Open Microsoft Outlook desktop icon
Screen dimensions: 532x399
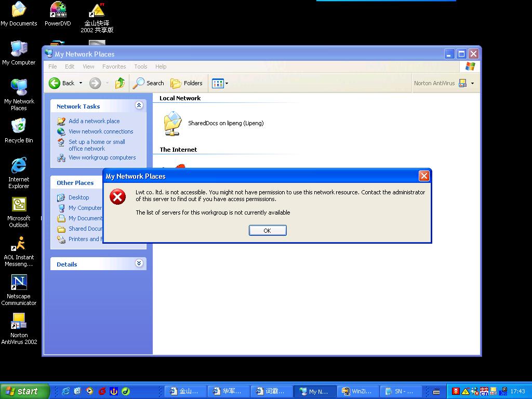tap(19, 212)
